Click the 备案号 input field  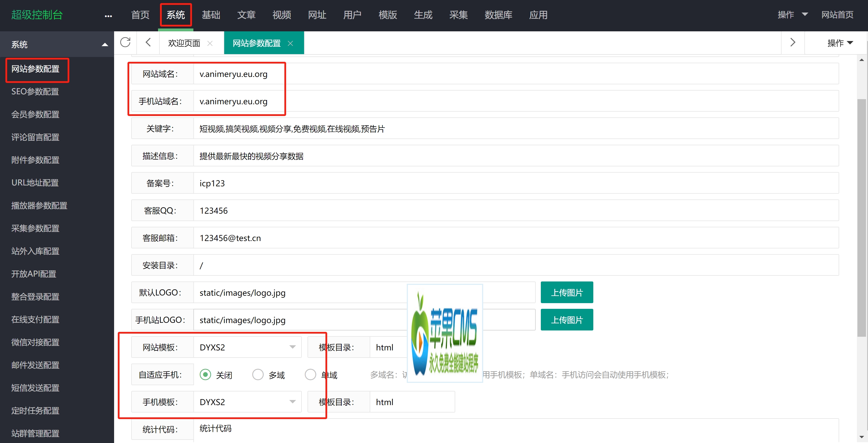coord(515,183)
